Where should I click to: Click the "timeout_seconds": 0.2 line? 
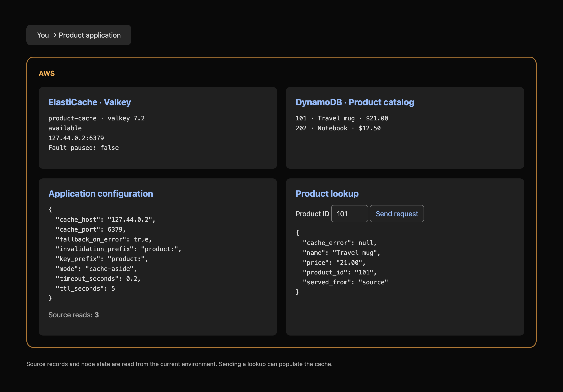tap(98, 279)
